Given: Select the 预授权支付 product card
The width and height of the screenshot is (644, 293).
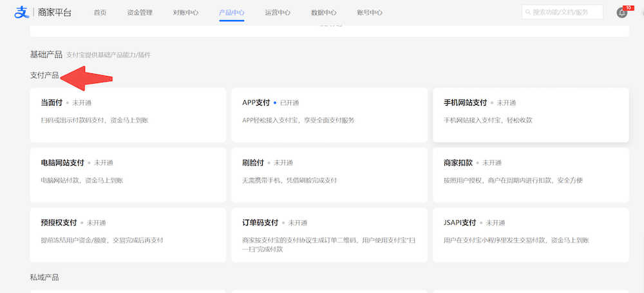Looking at the screenshot, I should (128, 234).
